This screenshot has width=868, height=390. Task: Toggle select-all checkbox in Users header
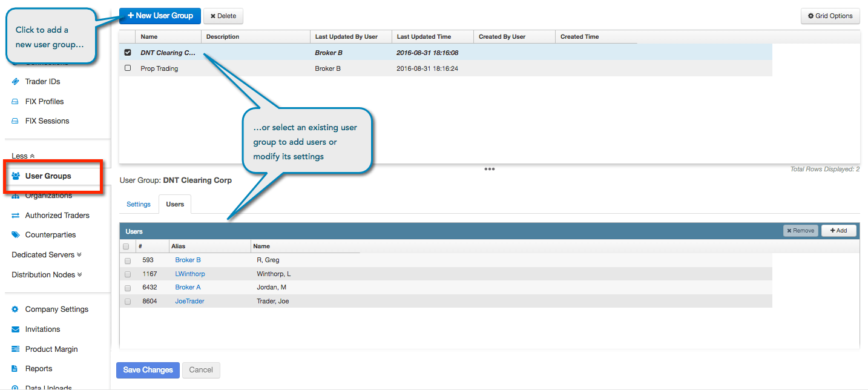[126, 246]
